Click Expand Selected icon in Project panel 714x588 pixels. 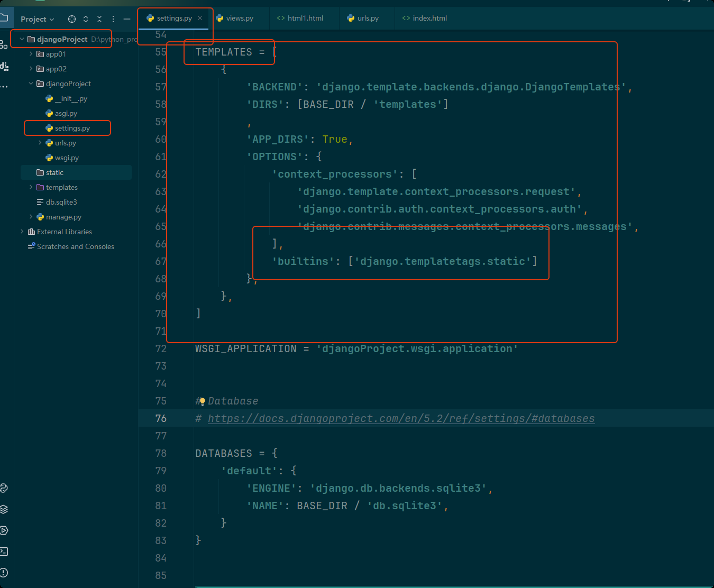click(86, 19)
